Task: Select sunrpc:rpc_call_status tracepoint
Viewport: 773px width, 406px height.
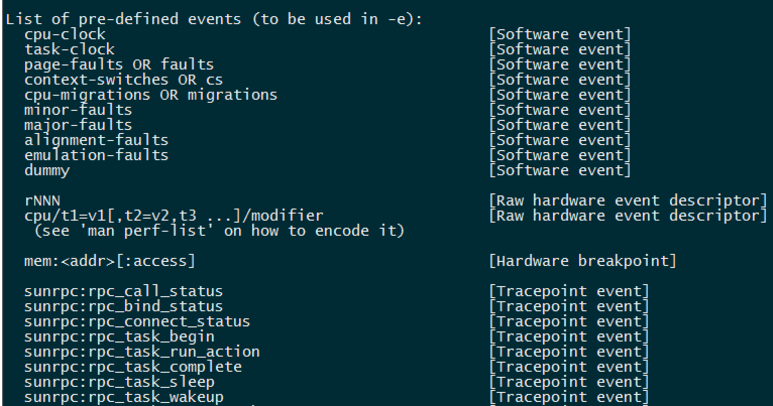Action: click(123, 291)
